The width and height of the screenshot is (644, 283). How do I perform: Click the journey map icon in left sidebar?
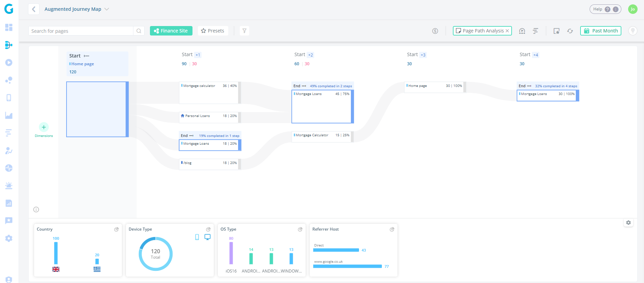pos(9,45)
